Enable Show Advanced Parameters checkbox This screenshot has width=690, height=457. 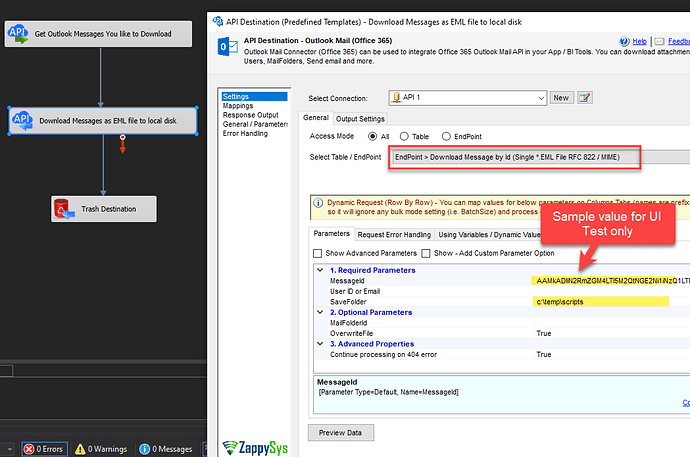pos(318,253)
